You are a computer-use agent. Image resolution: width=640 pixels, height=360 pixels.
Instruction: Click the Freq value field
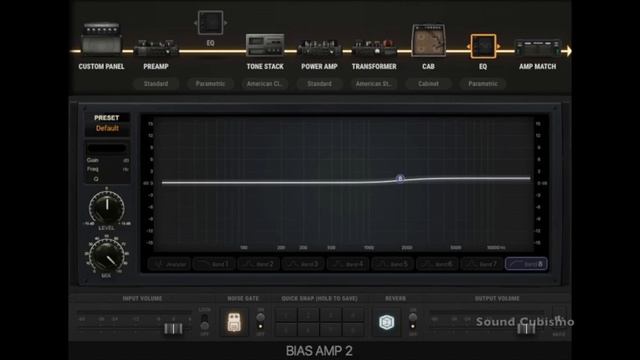point(108,169)
